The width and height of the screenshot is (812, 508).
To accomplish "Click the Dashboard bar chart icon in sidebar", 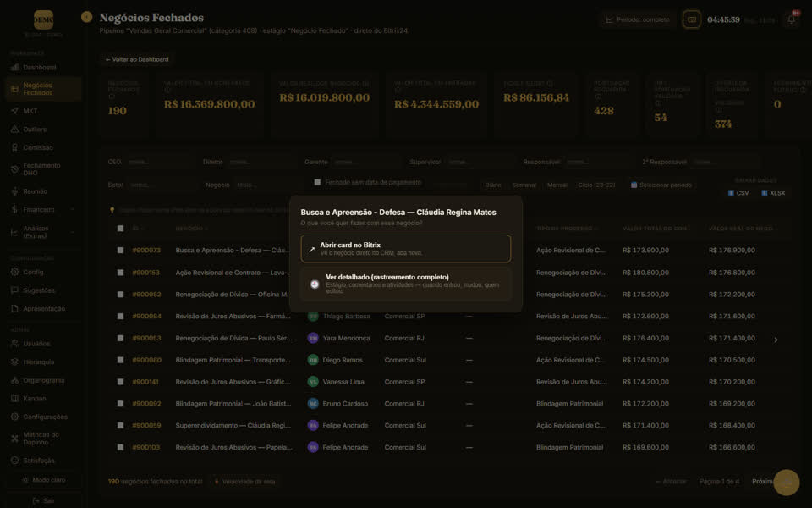I will (14, 68).
